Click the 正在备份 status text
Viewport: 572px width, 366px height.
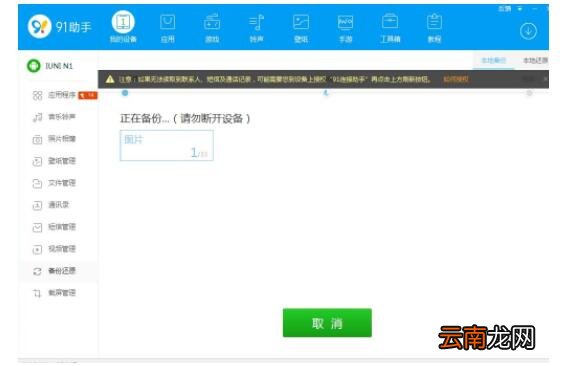coord(185,118)
